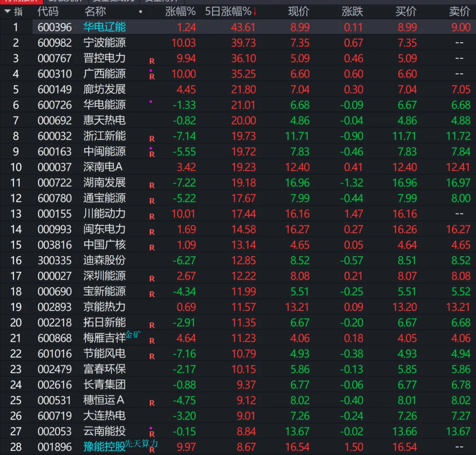Select stock code 000767
Viewport: 476px width, 455px height.
(55, 58)
